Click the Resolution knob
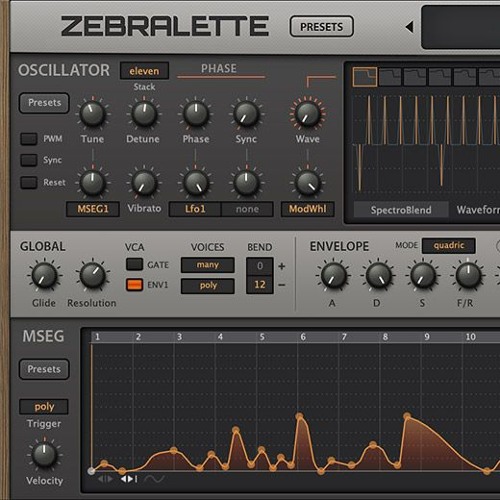 [93, 276]
